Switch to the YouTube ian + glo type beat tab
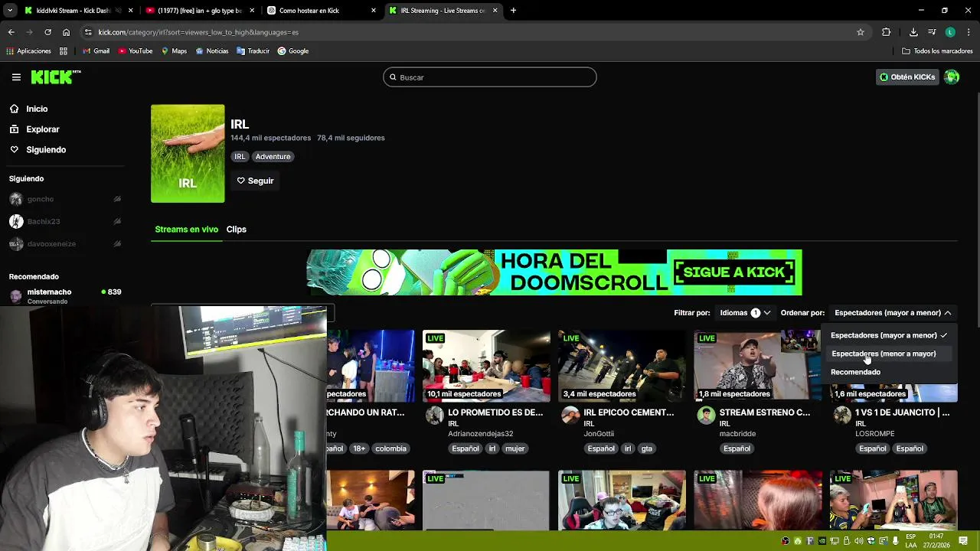980x551 pixels. coord(200,11)
